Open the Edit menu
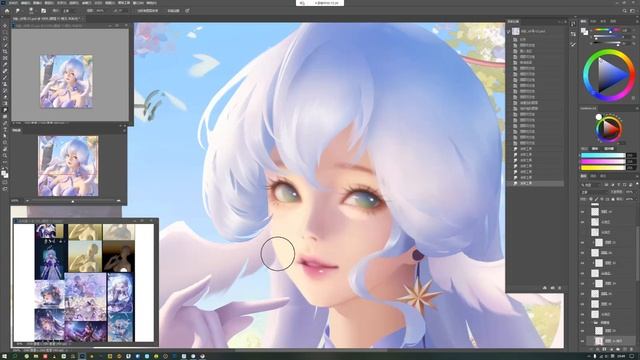Image resolution: width=640 pixels, height=360 pixels. (x=25, y=3)
